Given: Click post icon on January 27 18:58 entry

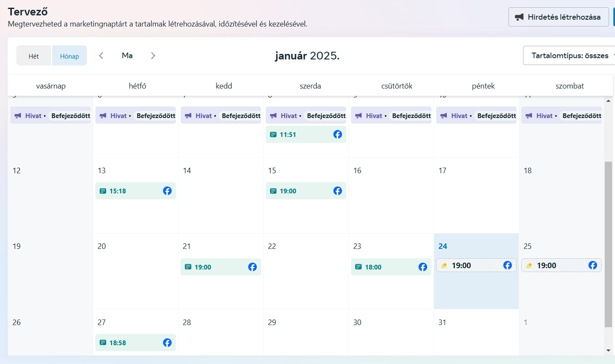Looking at the screenshot, I should pyautogui.click(x=103, y=343).
